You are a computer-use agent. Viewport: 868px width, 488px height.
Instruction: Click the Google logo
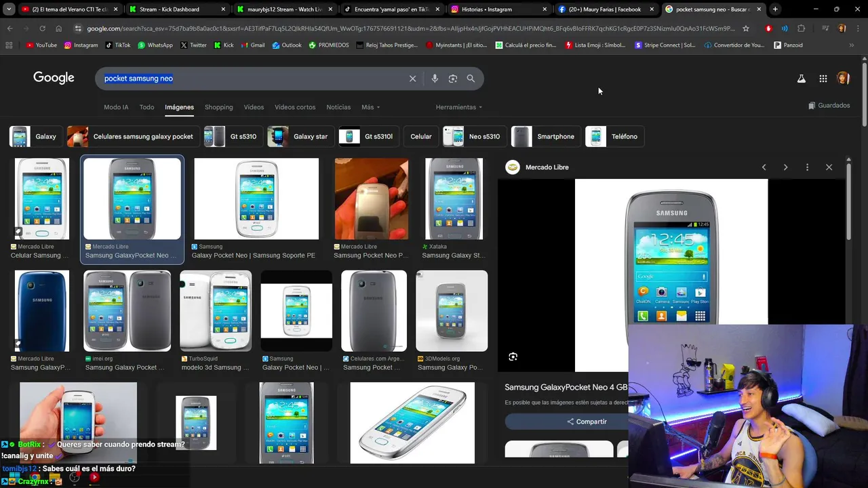(x=54, y=78)
